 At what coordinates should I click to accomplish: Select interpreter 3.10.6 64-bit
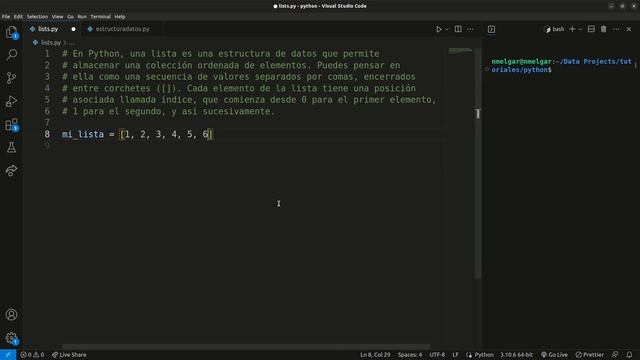pos(516,355)
